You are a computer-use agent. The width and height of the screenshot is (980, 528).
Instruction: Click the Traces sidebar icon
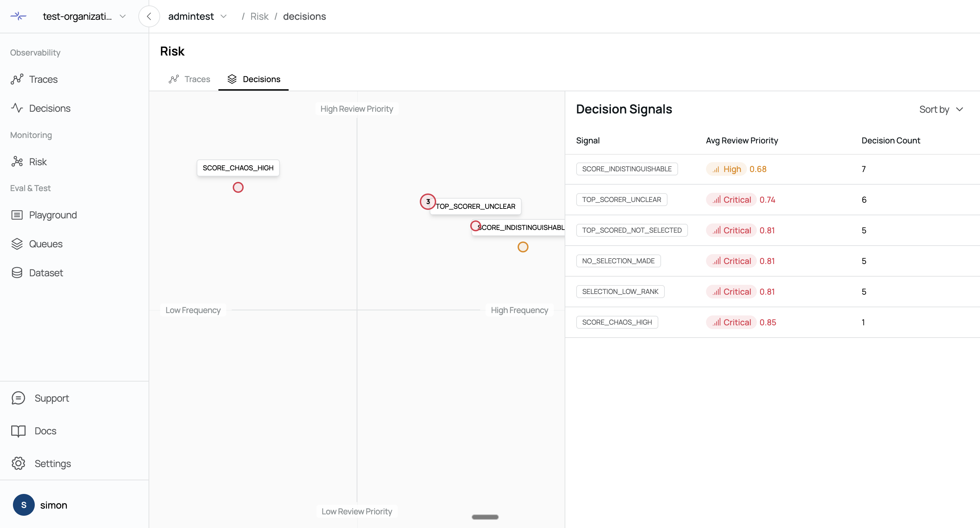[17, 79]
